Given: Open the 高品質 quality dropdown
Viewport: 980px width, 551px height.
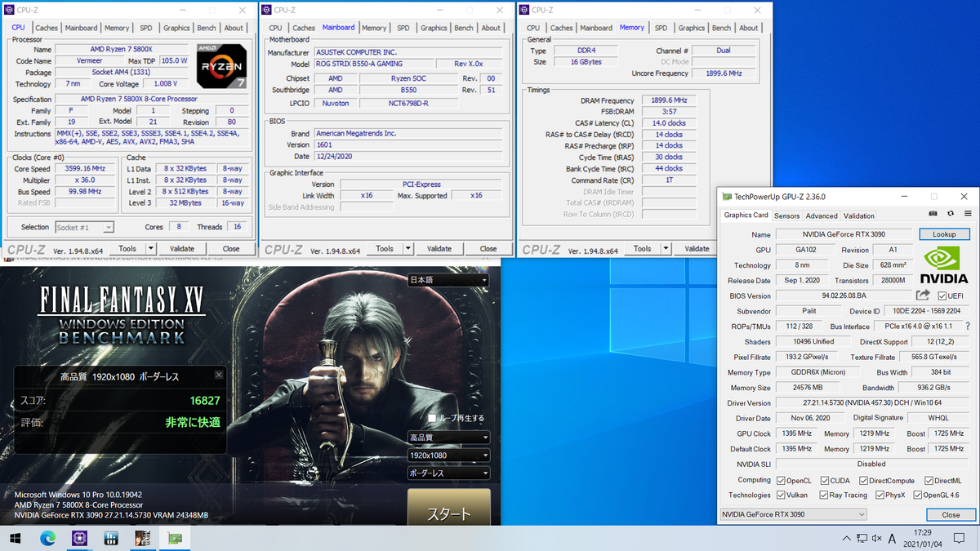Looking at the screenshot, I should 448,437.
